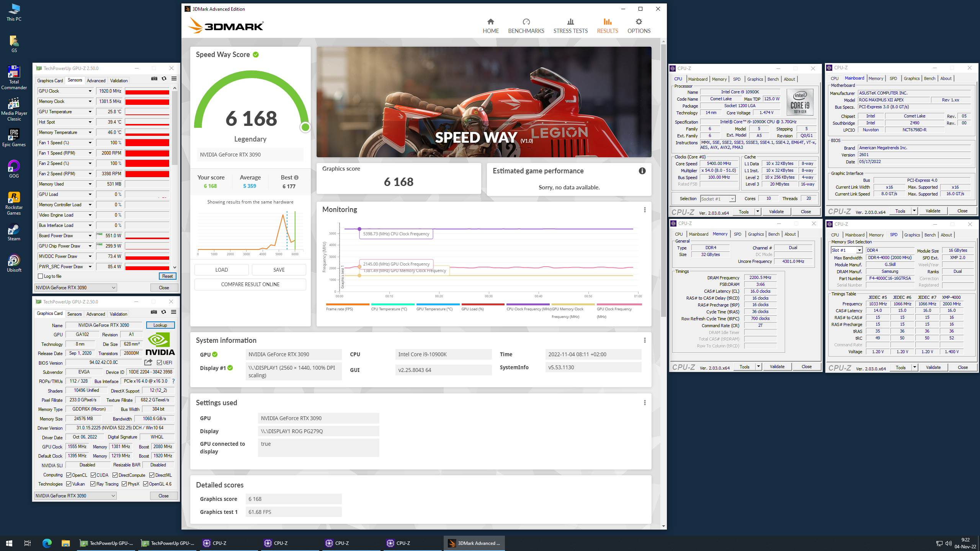Screen dimensions: 980x551
Task: Toggle the CUDA checkbox in GPU-Z
Action: coord(93,475)
